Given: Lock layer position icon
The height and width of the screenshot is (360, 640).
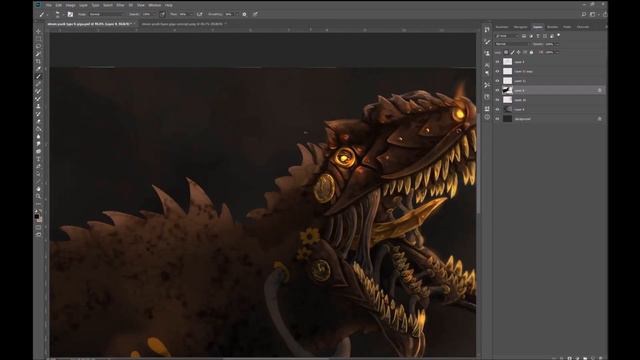Looking at the screenshot, I should (x=518, y=52).
